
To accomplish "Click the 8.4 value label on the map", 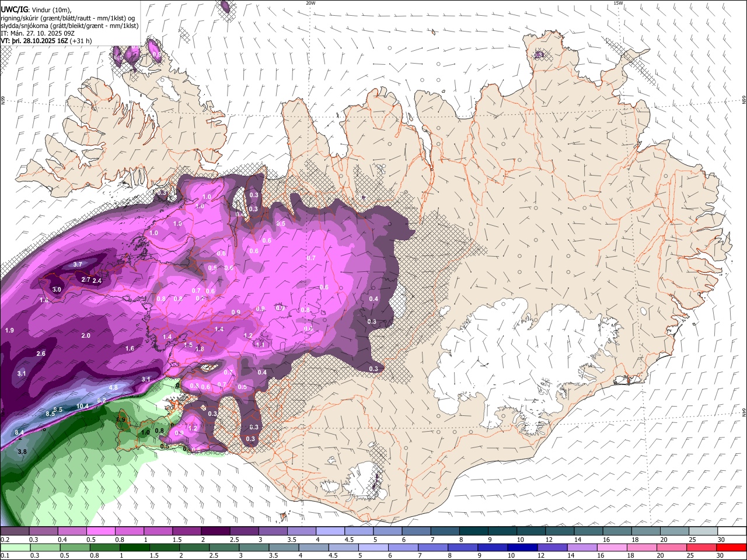I will [x=19, y=432].
